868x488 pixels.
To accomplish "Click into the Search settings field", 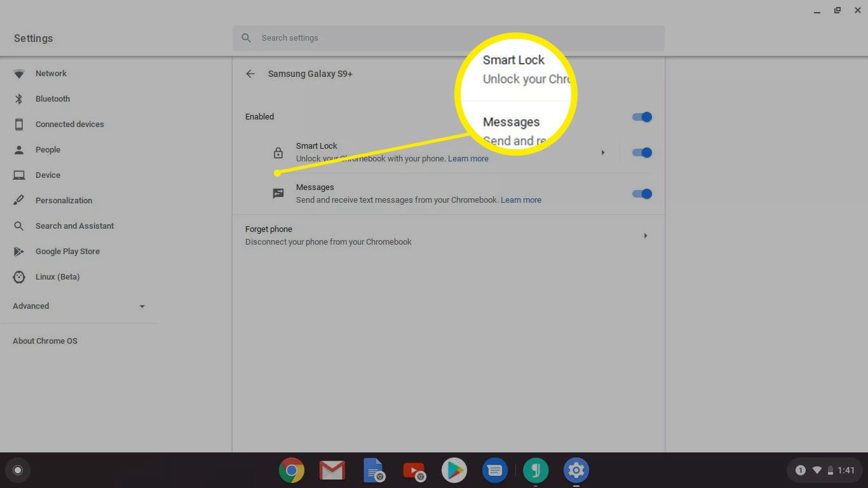I will pyautogui.click(x=449, y=38).
